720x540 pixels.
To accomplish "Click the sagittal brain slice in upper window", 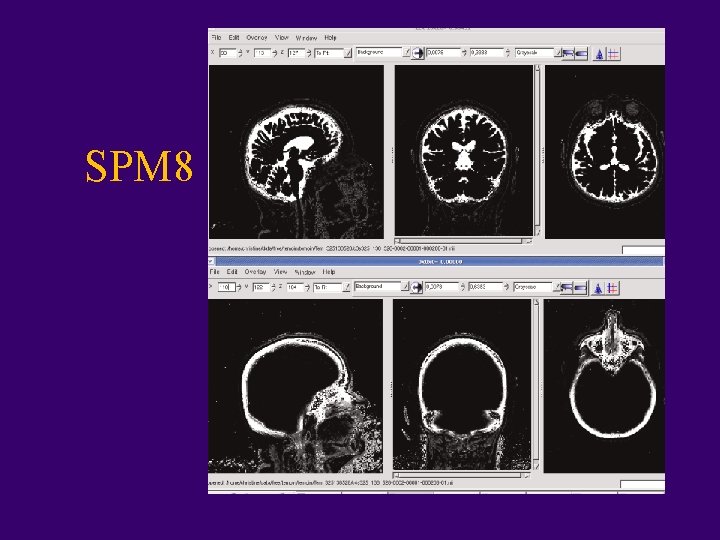I will pos(296,152).
